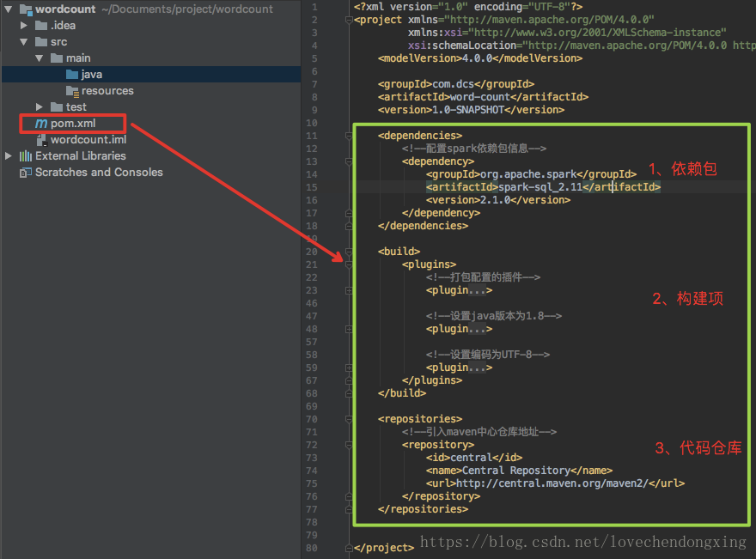Fold the dependency block at line 13
756x559 pixels.
pyautogui.click(x=349, y=162)
